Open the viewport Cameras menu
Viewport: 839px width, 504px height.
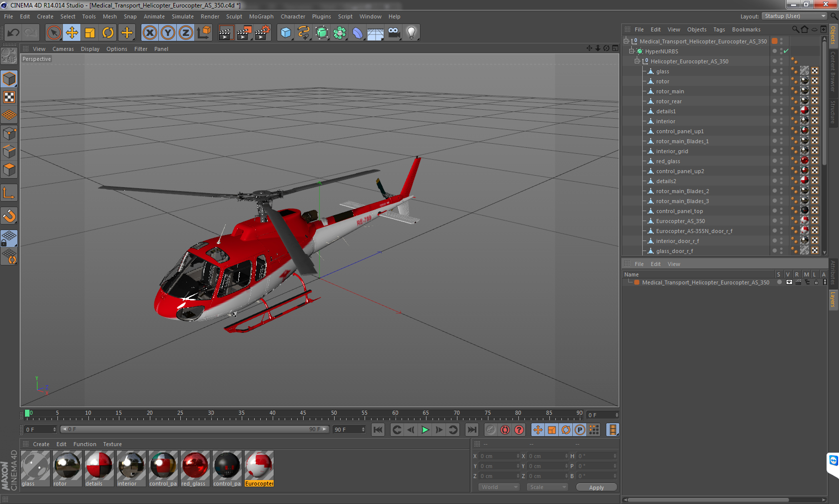click(x=63, y=49)
